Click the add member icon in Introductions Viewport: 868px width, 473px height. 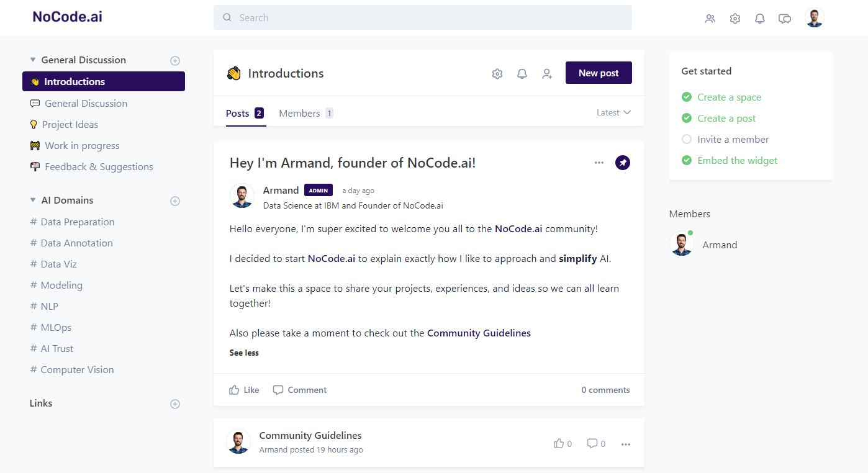[546, 74]
